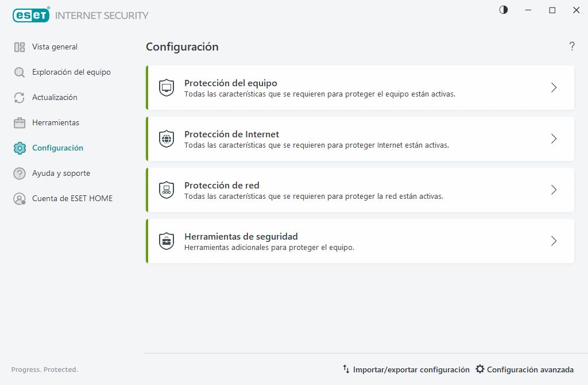
Task: Select the Configuración gear icon
Action: pyautogui.click(x=19, y=148)
